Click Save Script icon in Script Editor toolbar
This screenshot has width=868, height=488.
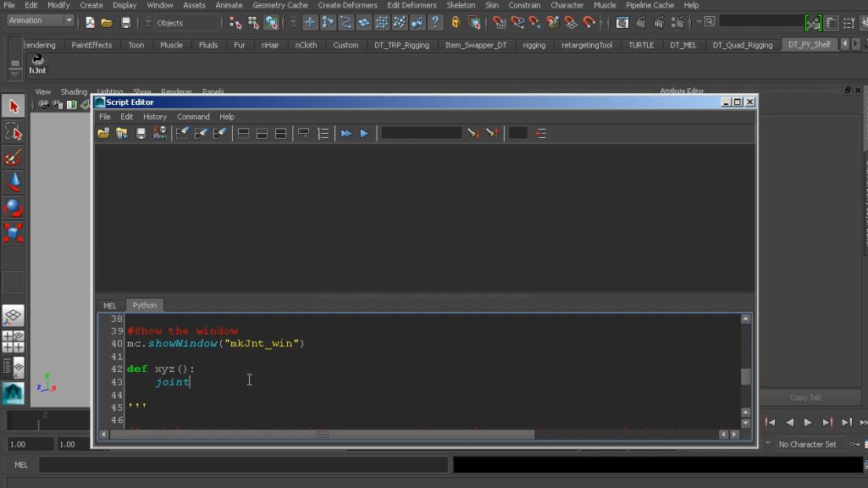click(141, 134)
